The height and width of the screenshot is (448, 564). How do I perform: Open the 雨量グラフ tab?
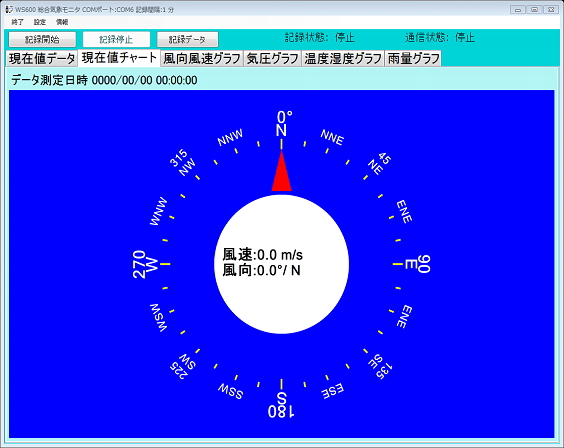(x=413, y=59)
